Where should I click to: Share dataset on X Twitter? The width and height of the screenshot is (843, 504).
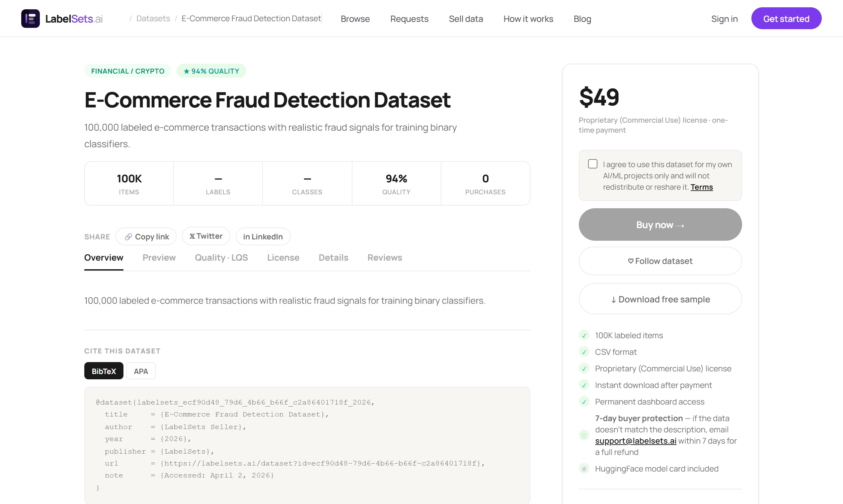tap(206, 236)
